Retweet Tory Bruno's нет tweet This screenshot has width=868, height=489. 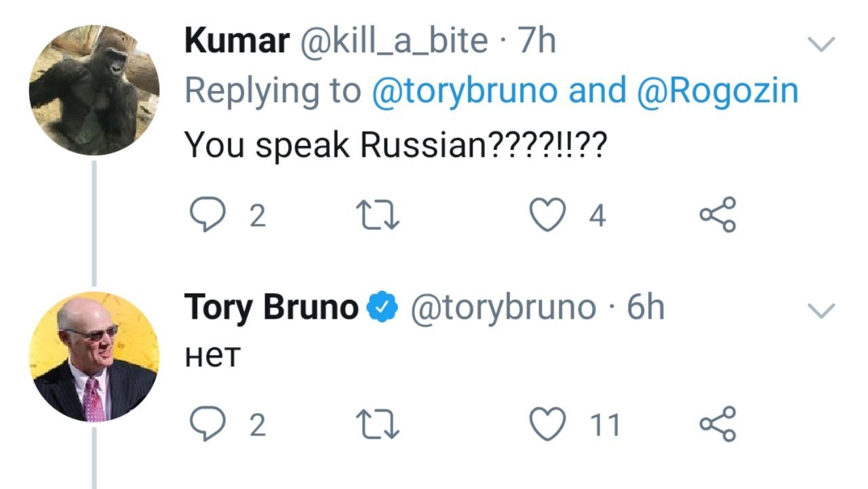coord(378,425)
